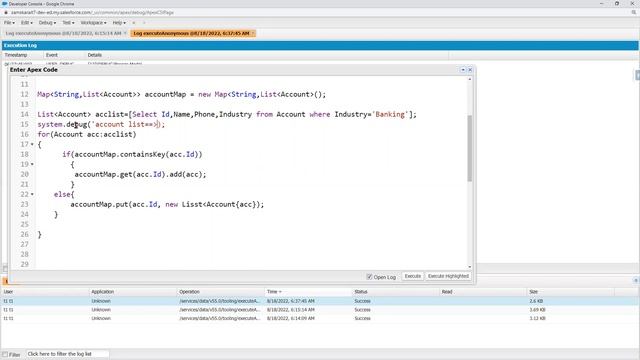This screenshot has height=360, width=640.
Task: Click the Execute button
Action: click(x=413, y=276)
